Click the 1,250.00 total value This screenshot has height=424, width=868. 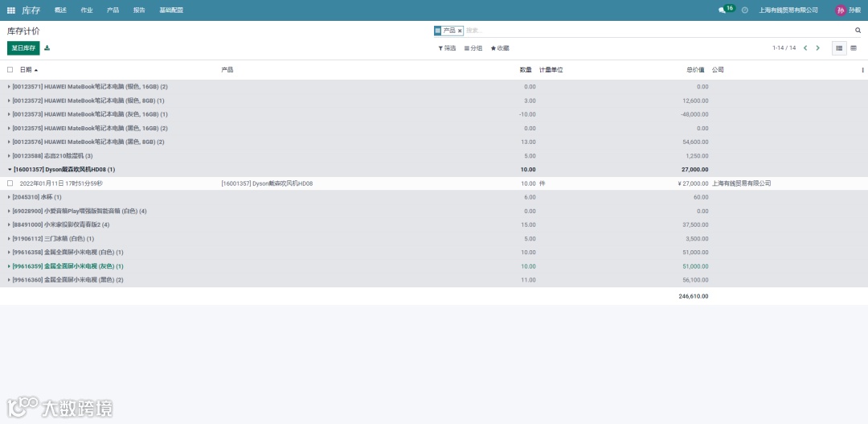(x=697, y=156)
